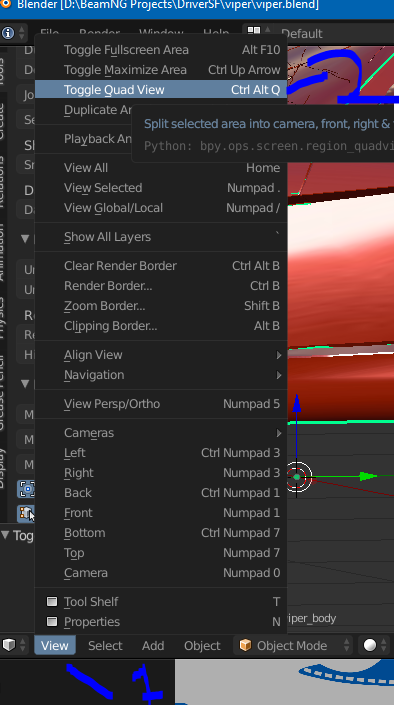
Task: Click the Blender logo in title bar
Action: 5,5
